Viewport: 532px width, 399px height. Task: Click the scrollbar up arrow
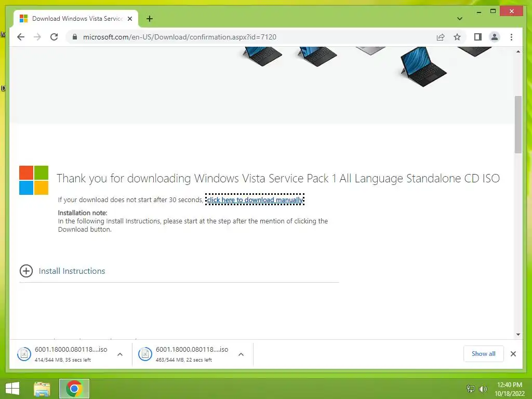pos(518,51)
